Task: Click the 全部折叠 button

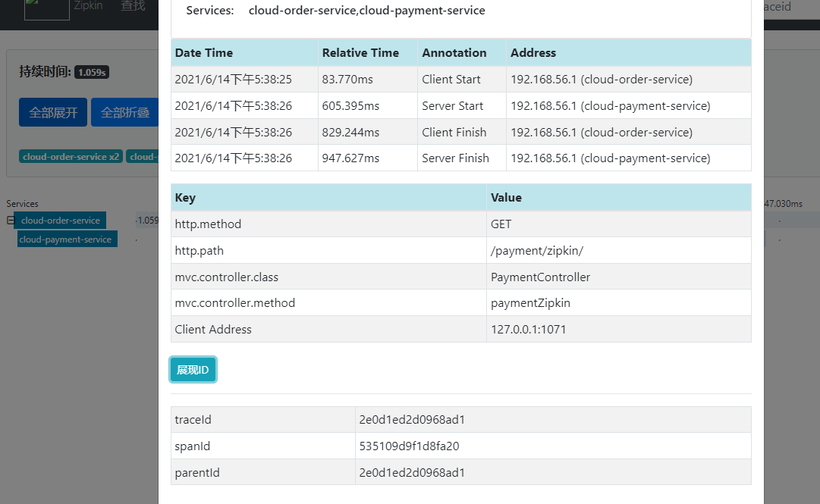Action: [125, 112]
